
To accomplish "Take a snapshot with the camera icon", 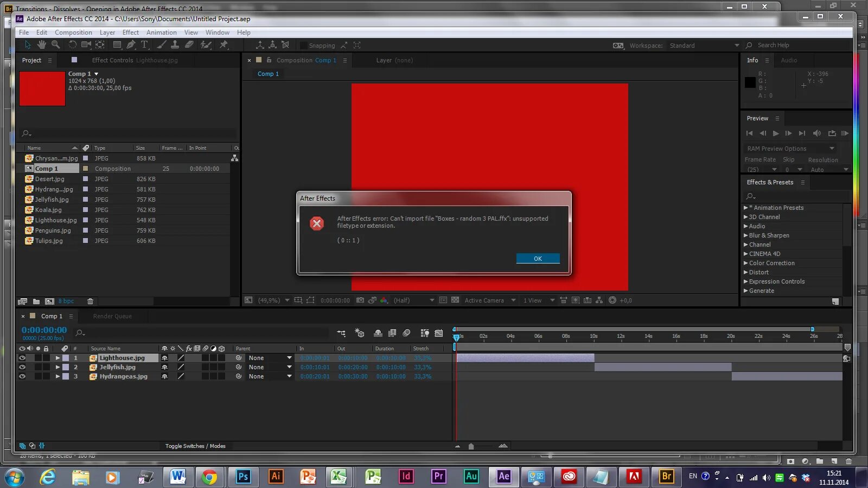I will 360,300.
